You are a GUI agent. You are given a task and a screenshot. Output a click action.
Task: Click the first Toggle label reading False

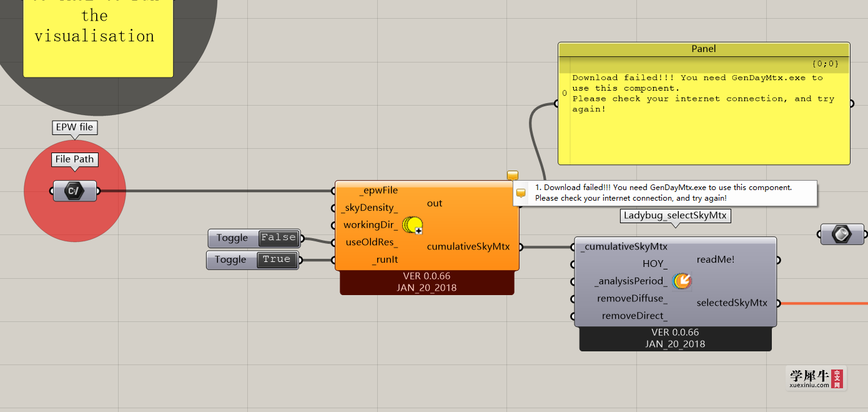[232, 238]
